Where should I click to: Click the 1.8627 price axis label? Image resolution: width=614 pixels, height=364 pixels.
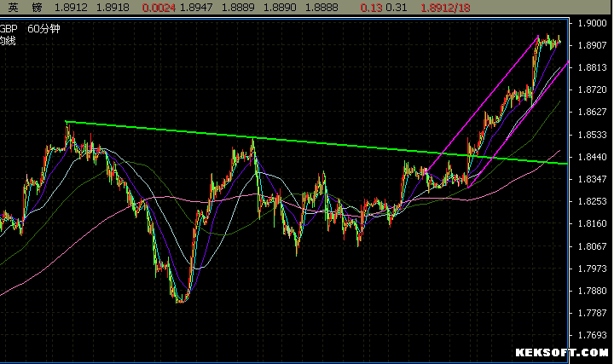[593, 113]
